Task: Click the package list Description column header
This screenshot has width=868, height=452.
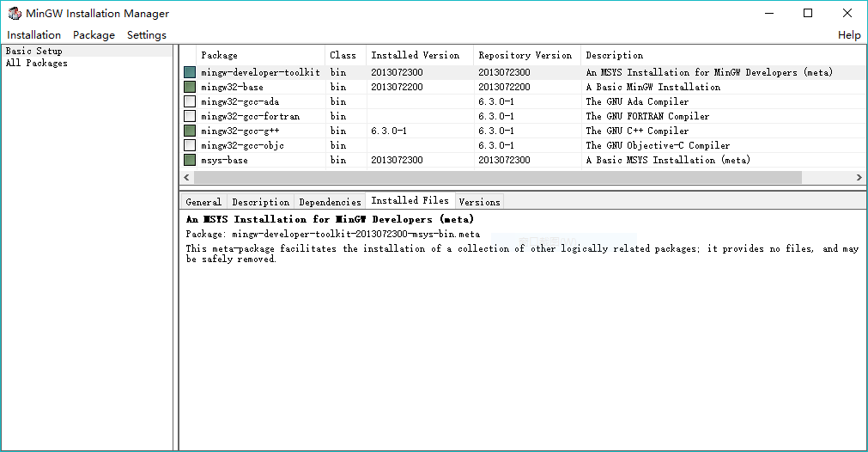Action: (x=724, y=55)
